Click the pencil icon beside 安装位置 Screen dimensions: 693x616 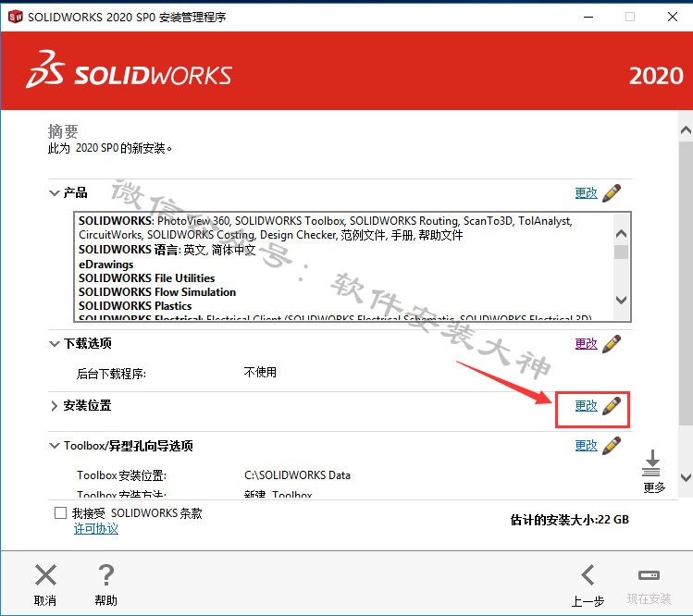(x=612, y=406)
